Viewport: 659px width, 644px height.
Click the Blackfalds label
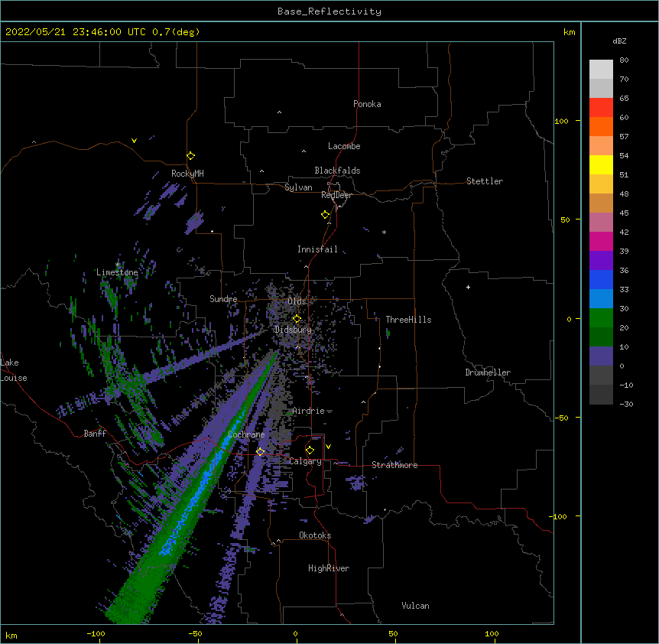click(337, 171)
